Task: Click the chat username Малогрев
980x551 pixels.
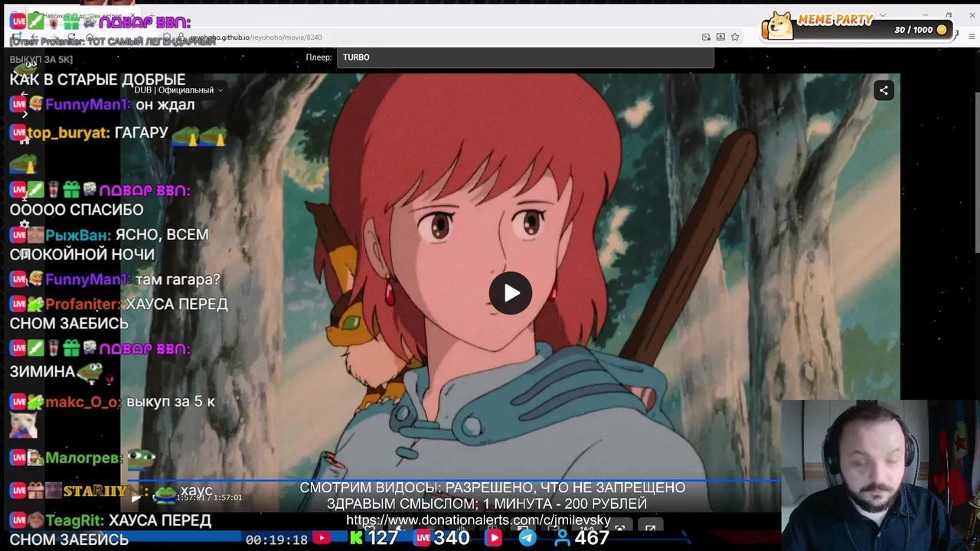Action: coord(84,458)
